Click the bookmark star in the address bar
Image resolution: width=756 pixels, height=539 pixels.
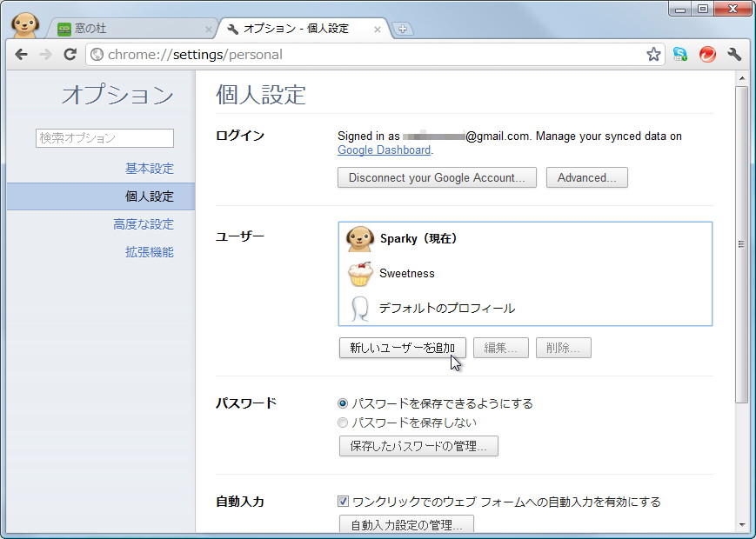click(652, 54)
